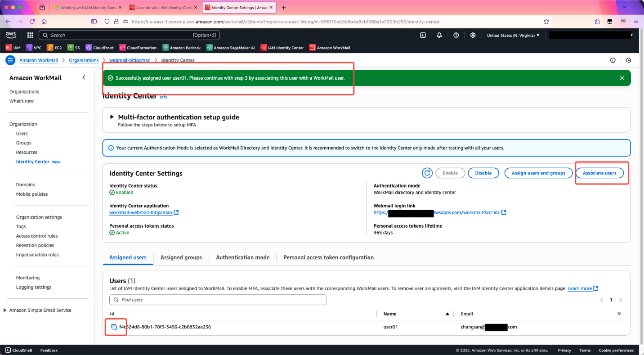Open the AWS console settings gear
Image resolution: width=644 pixels, height=355 pixels.
(473, 35)
